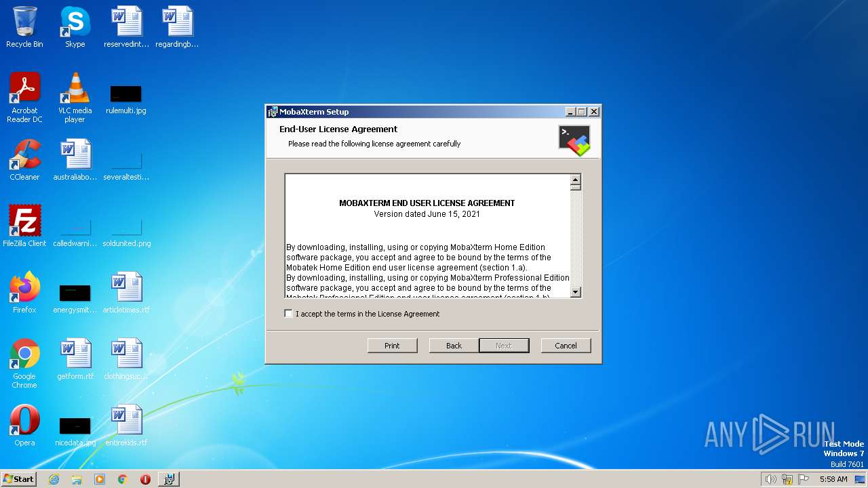
Task: Go Back in MobaXterm Setup
Action: (x=454, y=346)
